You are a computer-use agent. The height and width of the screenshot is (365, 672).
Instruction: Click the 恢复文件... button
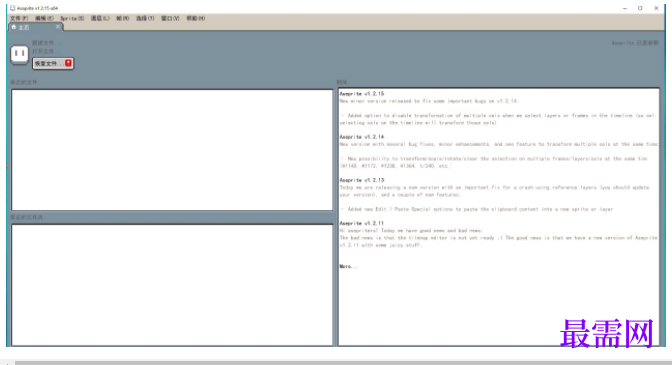tap(53, 63)
